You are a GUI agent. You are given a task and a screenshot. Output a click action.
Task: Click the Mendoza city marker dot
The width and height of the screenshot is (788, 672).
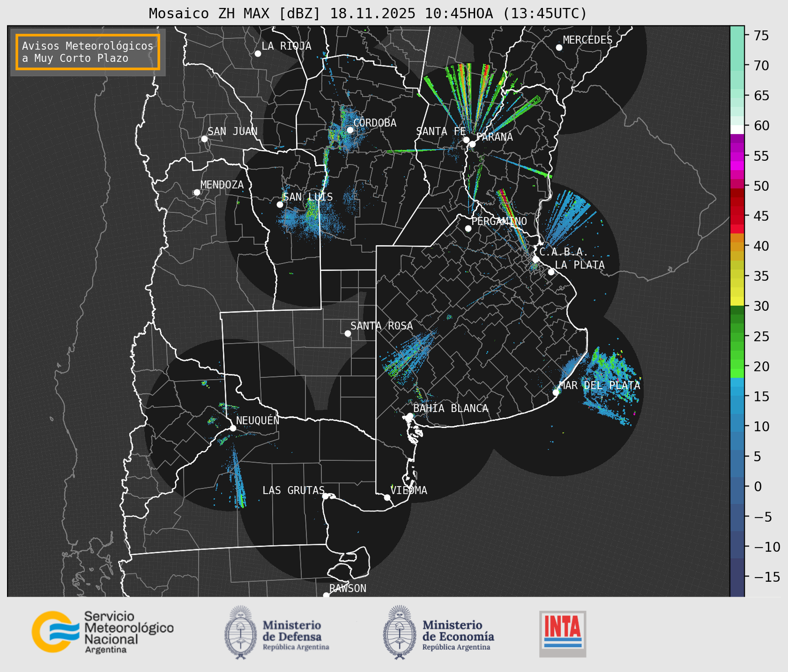pos(197,193)
